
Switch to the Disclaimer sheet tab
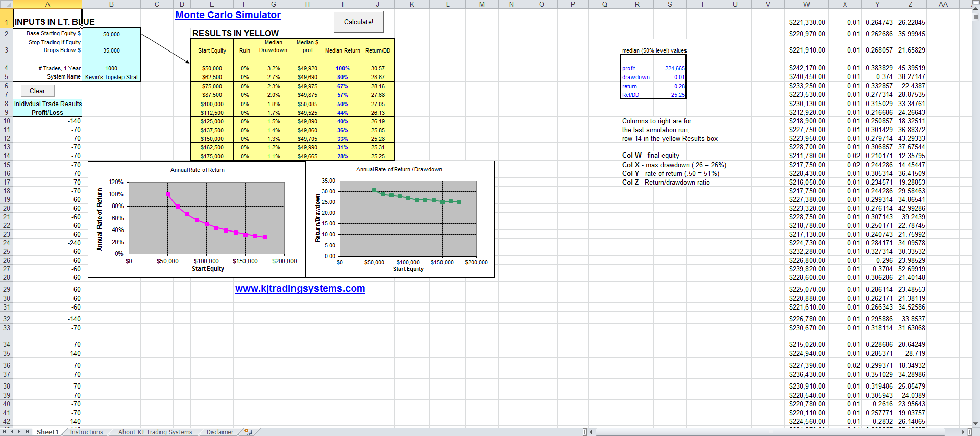pyautogui.click(x=220, y=432)
